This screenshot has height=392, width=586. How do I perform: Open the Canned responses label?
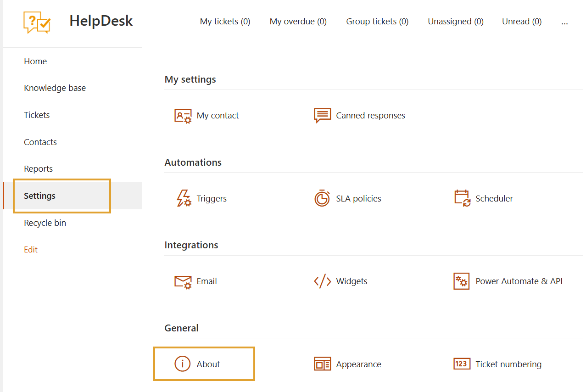370,116
